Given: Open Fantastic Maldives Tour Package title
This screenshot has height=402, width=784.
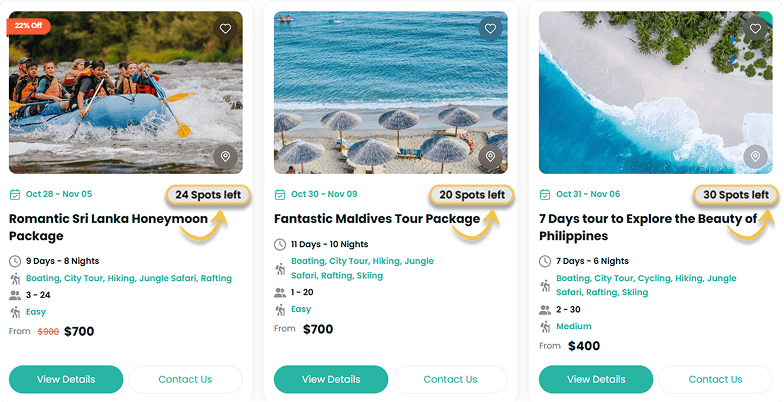Looking at the screenshot, I should [377, 218].
